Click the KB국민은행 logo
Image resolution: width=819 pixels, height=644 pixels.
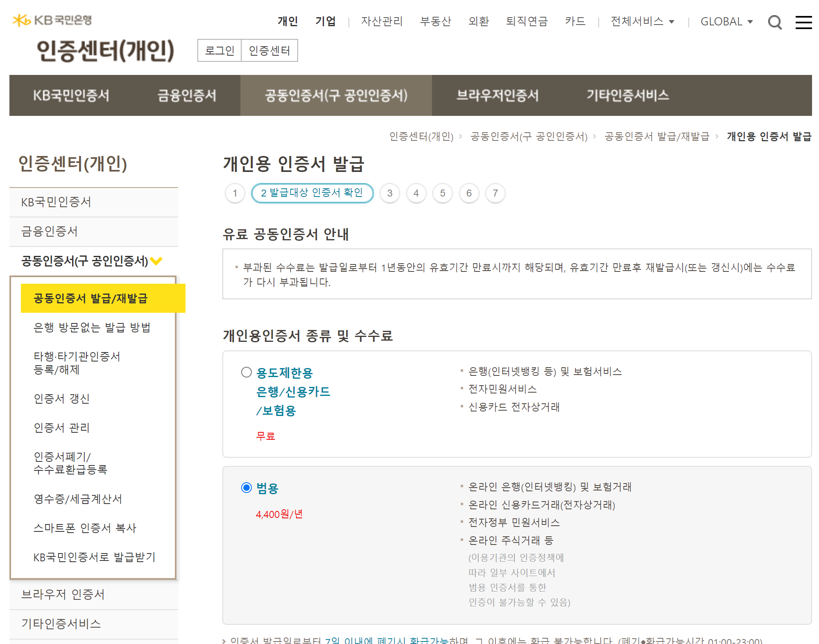52,20
